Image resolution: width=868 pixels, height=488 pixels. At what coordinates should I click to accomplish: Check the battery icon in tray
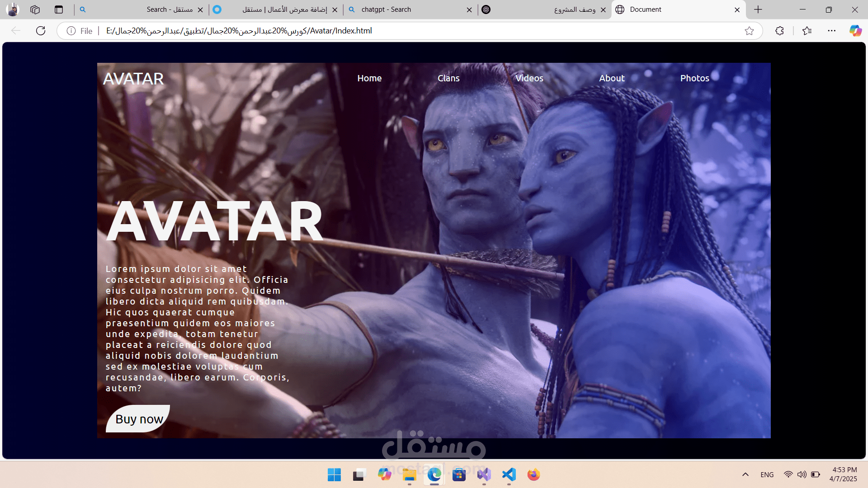816,474
